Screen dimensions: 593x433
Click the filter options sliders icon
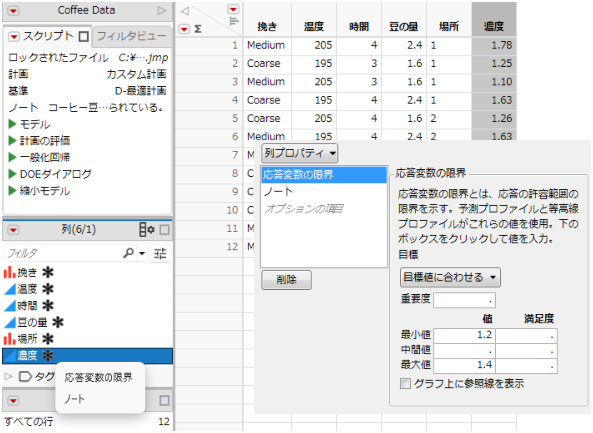click(x=160, y=253)
